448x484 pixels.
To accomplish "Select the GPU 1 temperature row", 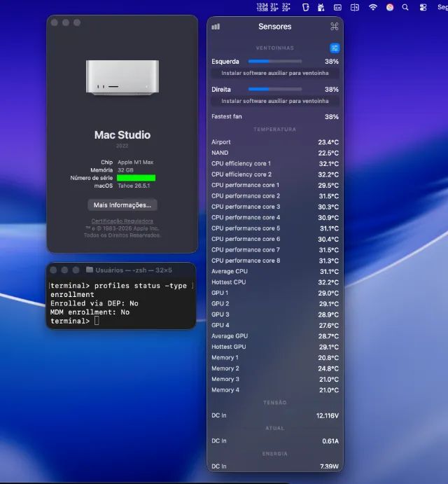I will (275, 293).
